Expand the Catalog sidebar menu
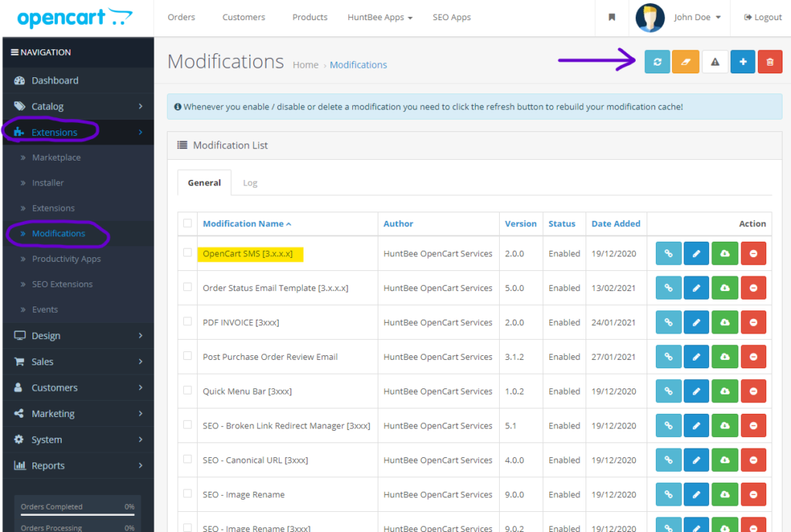This screenshot has height=532, width=791. pos(78,107)
